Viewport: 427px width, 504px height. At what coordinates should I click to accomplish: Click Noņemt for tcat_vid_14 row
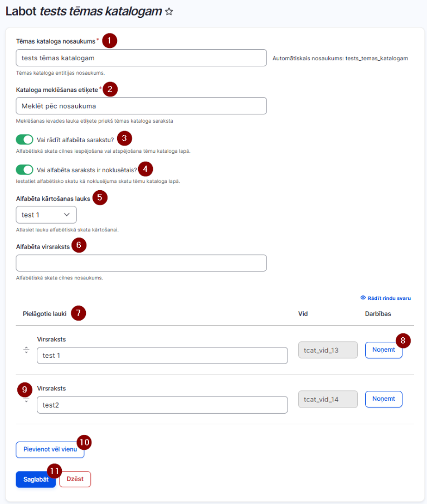[x=384, y=399]
